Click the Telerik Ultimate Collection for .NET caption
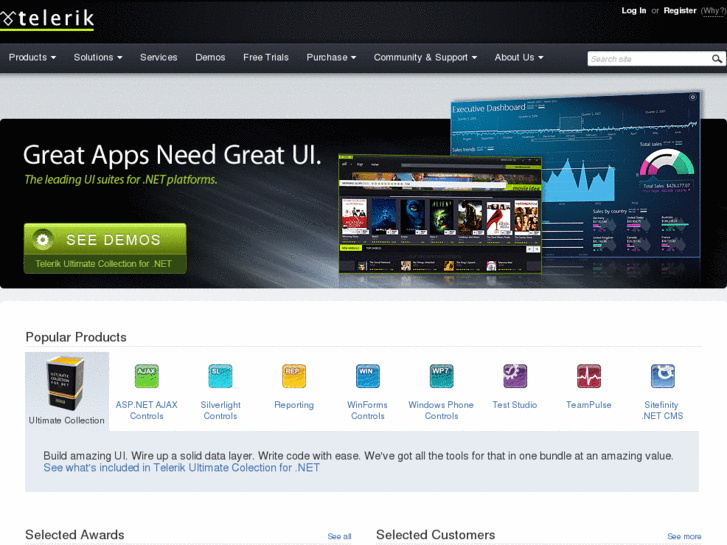Image resolution: width=727 pixels, height=545 pixels. click(x=103, y=264)
